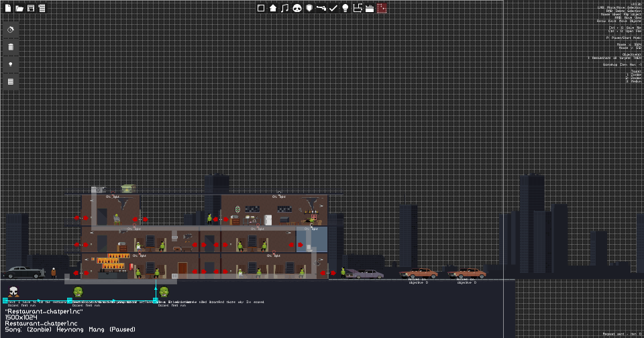
Task: Click the Song: (Zombie) Heynong Mang status
Action: tap(70, 329)
